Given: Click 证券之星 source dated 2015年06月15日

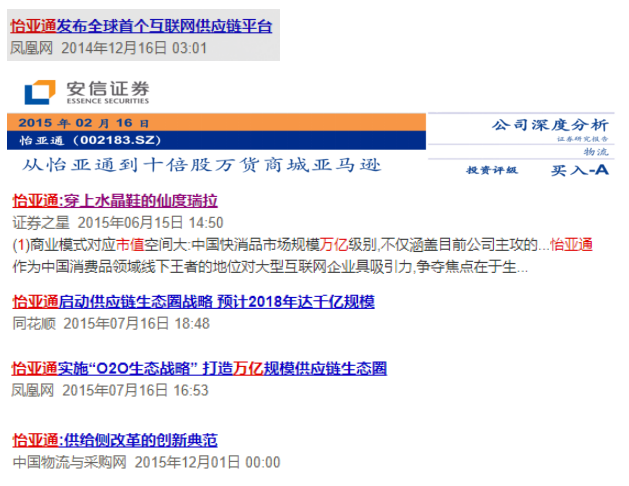Looking at the screenshot, I should click(x=40, y=222).
